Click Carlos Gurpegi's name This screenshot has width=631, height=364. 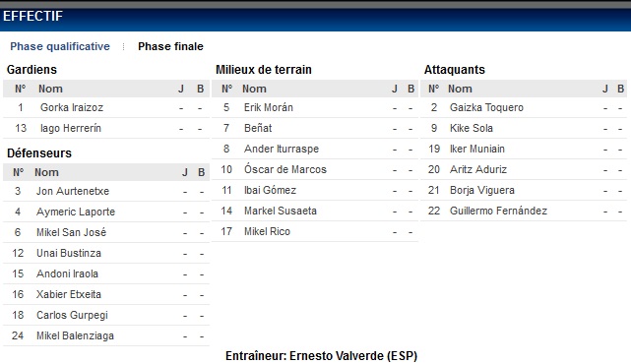(72, 316)
